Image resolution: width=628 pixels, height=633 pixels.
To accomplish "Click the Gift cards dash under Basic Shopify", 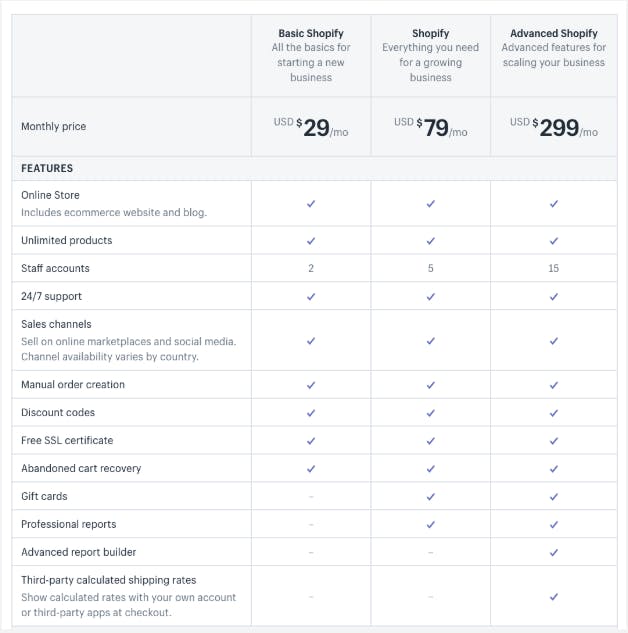I will [x=311, y=496].
